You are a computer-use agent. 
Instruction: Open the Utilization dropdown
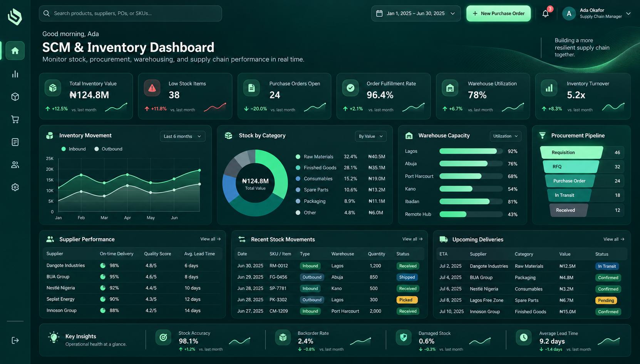pyautogui.click(x=506, y=136)
